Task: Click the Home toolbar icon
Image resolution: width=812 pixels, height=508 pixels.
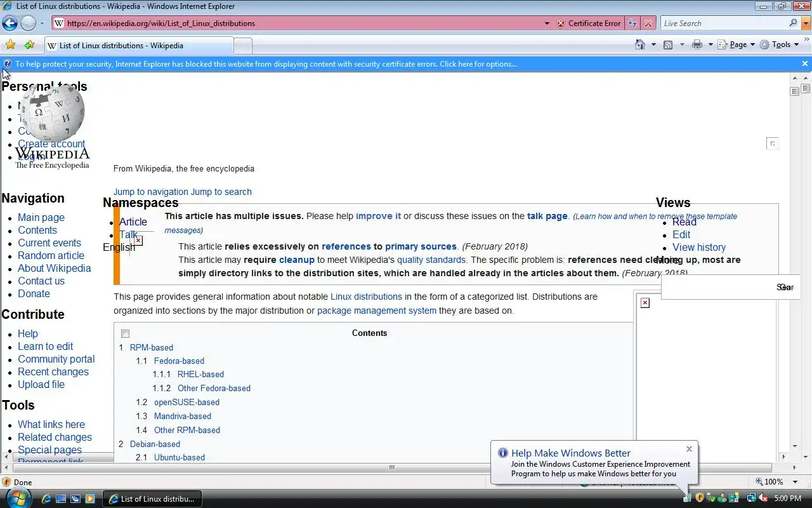Action: (641, 44)
